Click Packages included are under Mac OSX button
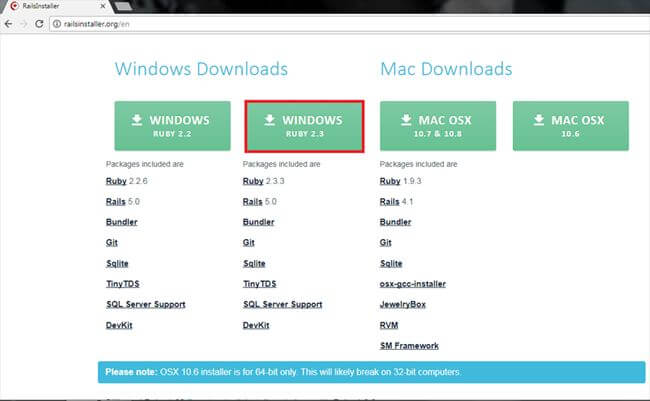 coord(418,164)
